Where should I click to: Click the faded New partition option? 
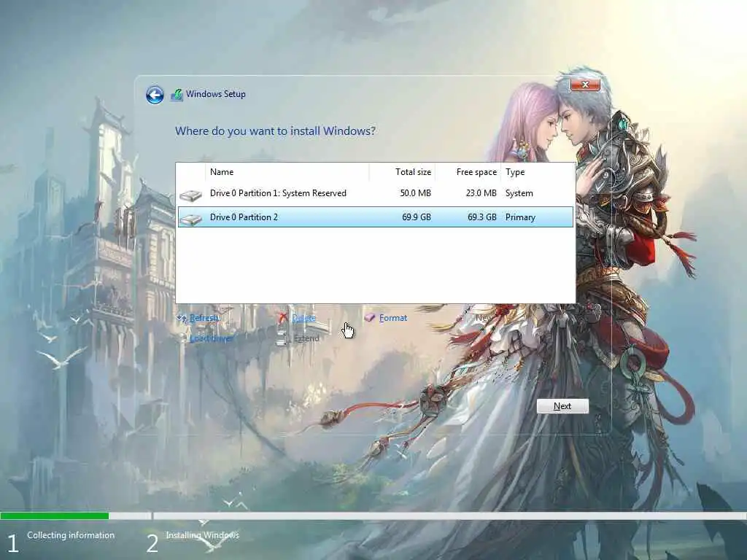pos(484,318)
